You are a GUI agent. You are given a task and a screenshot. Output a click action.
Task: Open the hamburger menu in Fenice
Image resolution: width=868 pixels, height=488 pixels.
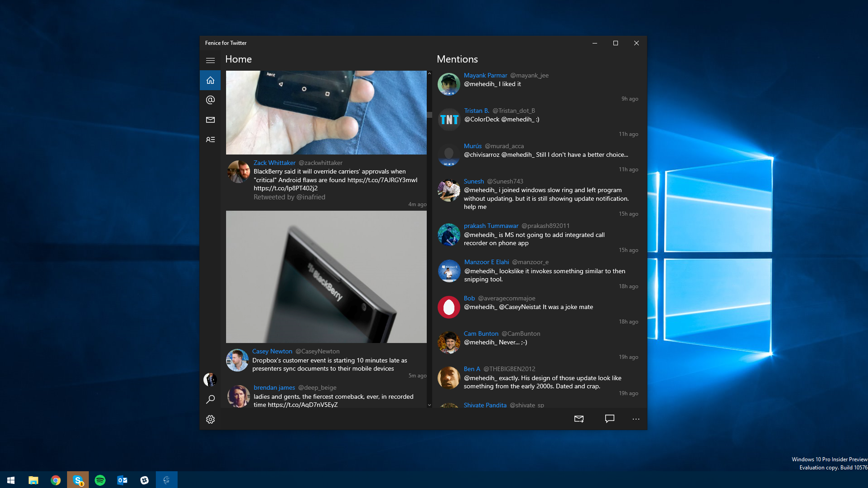coord(210,60)
